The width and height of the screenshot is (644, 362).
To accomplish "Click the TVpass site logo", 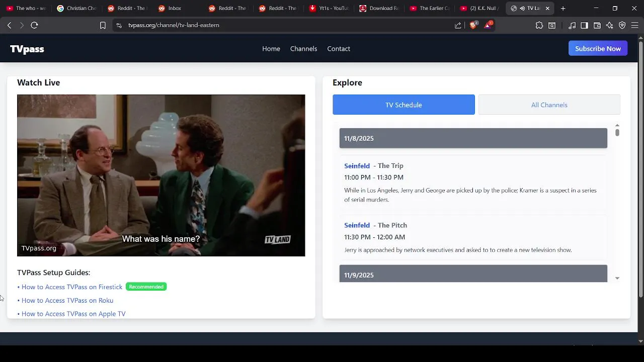I will (x=27, y=49).
